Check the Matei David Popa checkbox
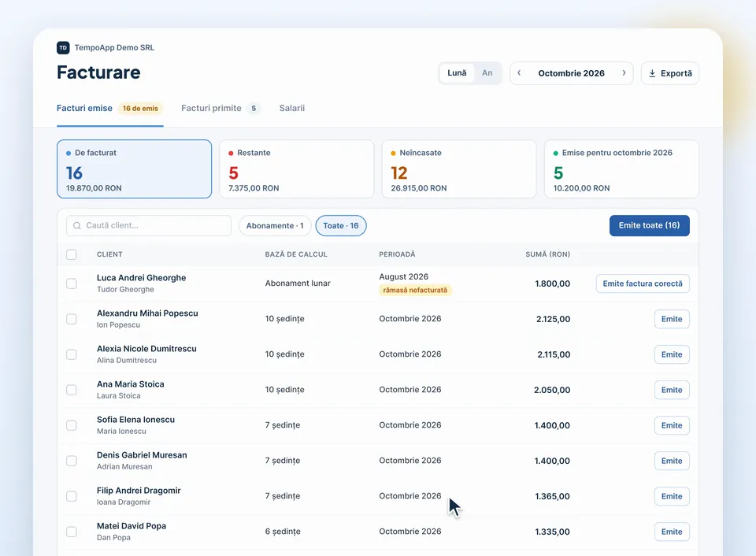Viewport: 756px width, 556px height. point(72,532)
